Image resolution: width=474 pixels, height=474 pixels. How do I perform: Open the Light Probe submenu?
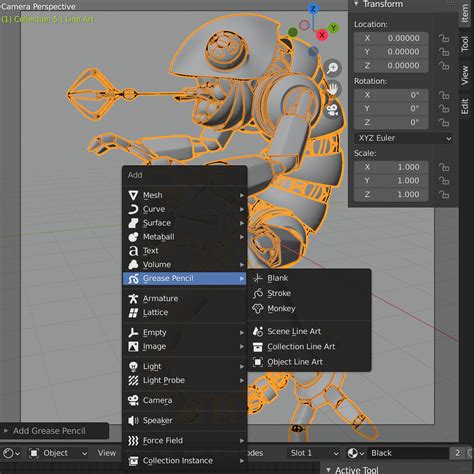(x=185, y=380)
